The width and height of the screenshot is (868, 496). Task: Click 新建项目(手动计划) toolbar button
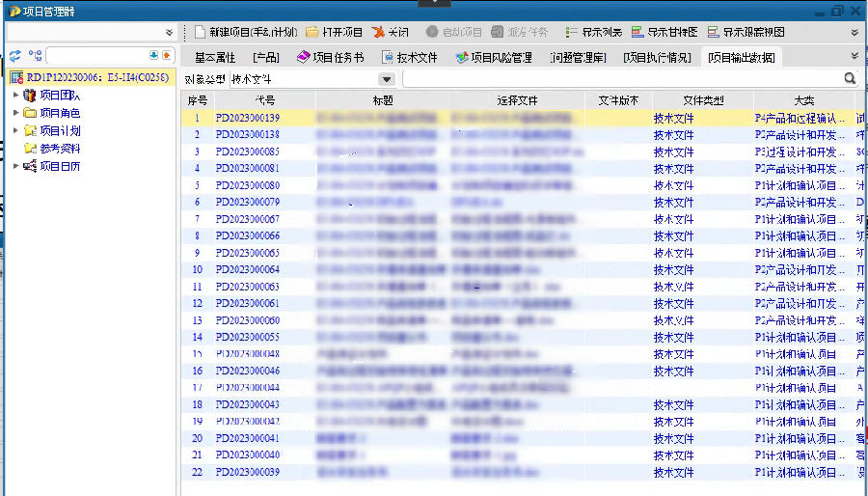tap(246, 32)
